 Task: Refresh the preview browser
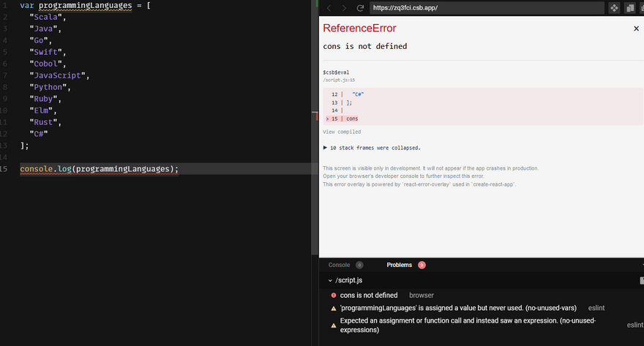[360, 8]
